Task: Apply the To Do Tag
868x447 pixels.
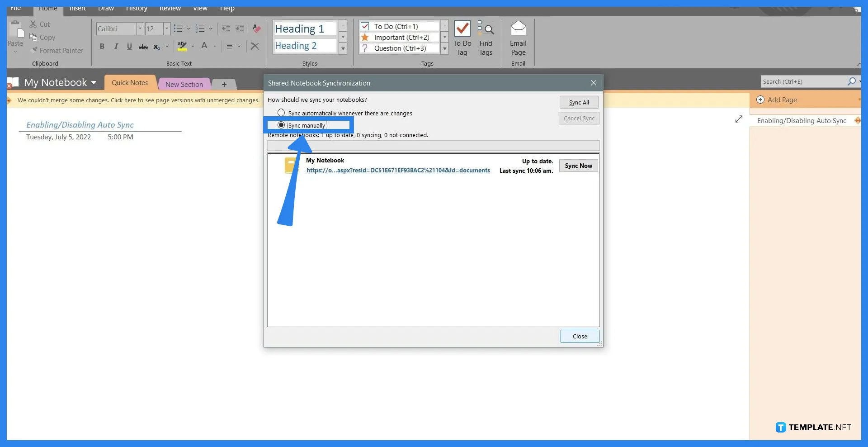Action: click(462, 38)
